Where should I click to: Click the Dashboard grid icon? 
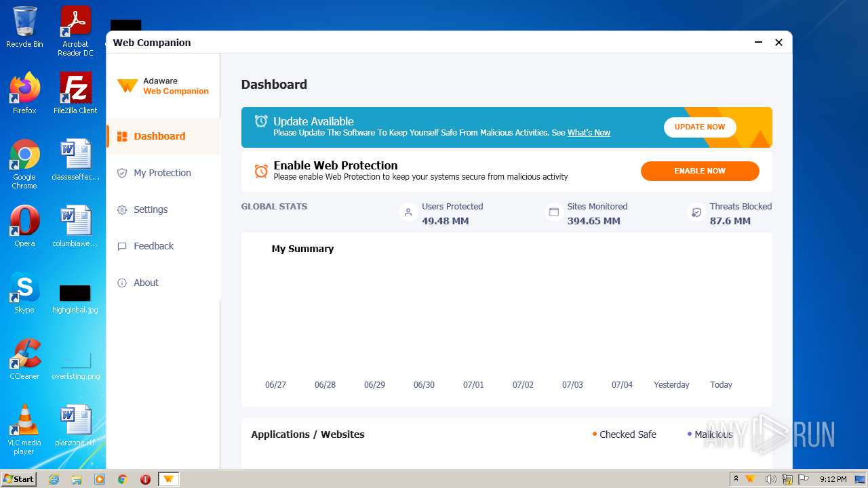point(122,136)
